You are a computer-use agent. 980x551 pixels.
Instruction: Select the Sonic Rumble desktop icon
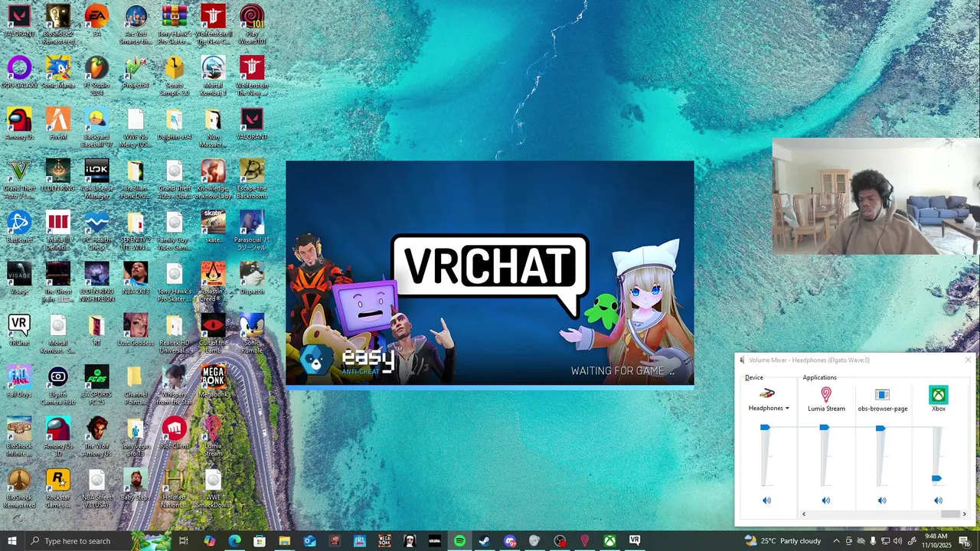coord(252,331)
